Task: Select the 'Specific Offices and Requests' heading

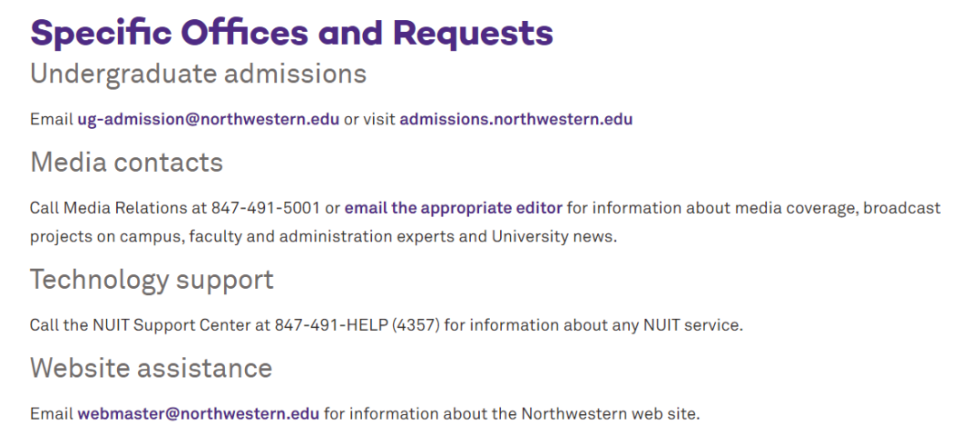Action: pyautogui.click(x=292, y=33)
